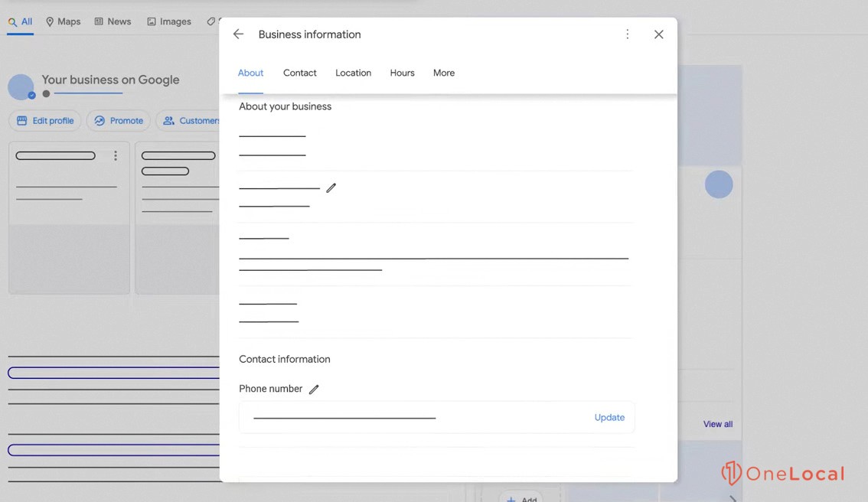The width and height of the screenshot is (868, 502).
Task: Open the three-dot menu on first card
Action: click(x=115, y=155)
